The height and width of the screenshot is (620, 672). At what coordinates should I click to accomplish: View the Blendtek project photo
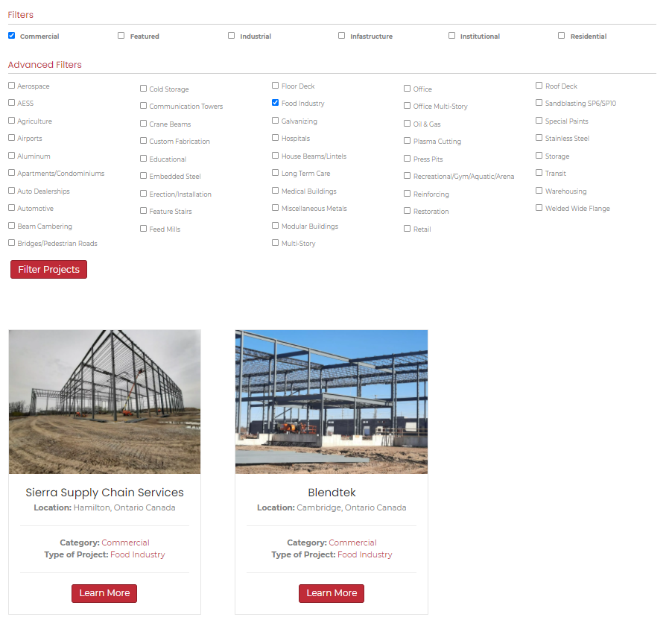click(332, 402)
